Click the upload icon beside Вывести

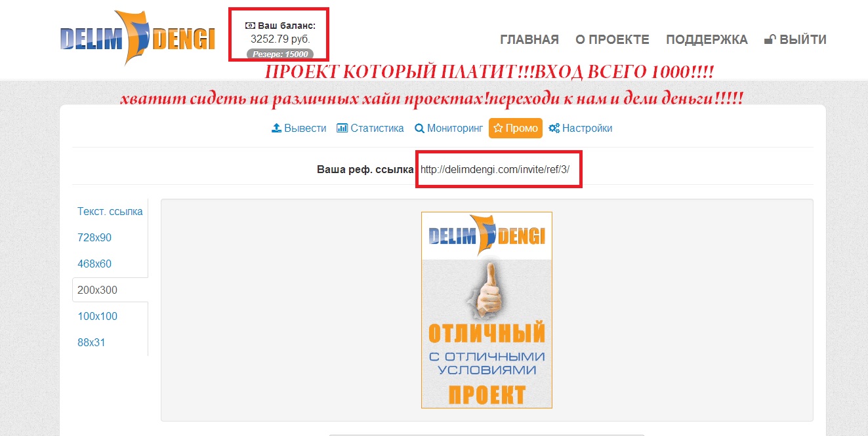click(276, 129)
